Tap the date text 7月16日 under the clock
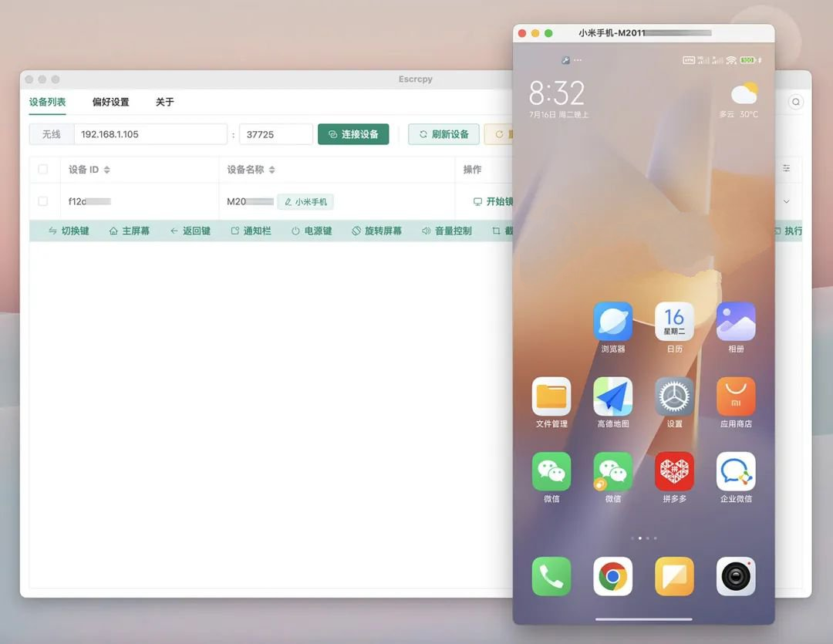The height and width of the screenshot is (644, 833). click(558, 114)
